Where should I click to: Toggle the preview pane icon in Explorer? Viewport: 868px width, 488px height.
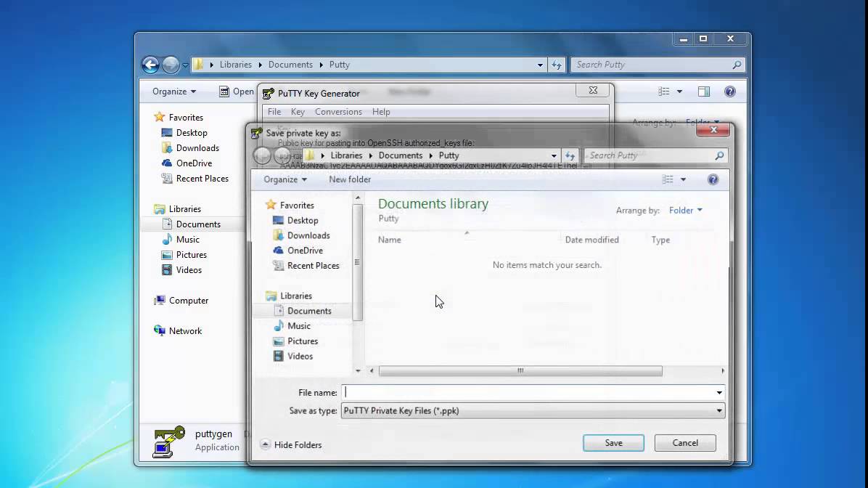pyautogui.click(x=703, y=91)
